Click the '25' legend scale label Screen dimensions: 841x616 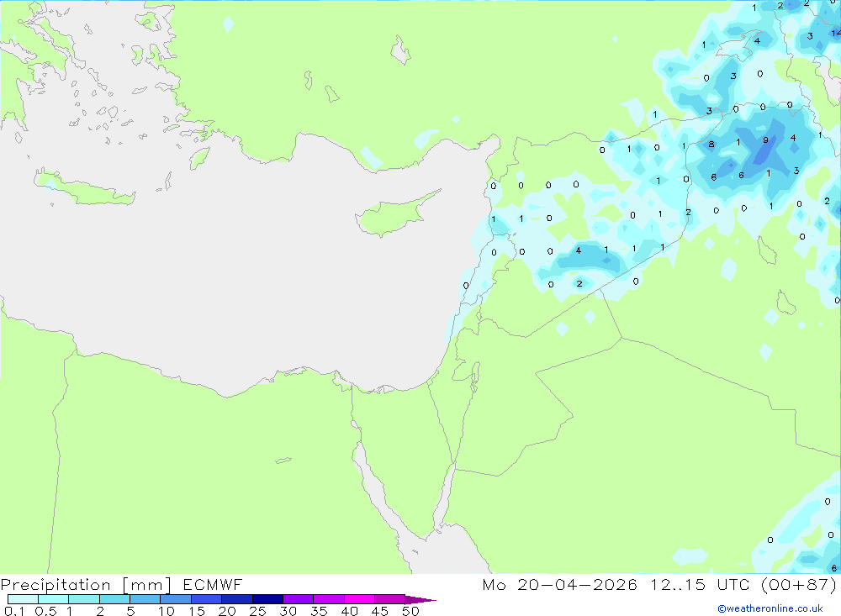tap(258, 611)
